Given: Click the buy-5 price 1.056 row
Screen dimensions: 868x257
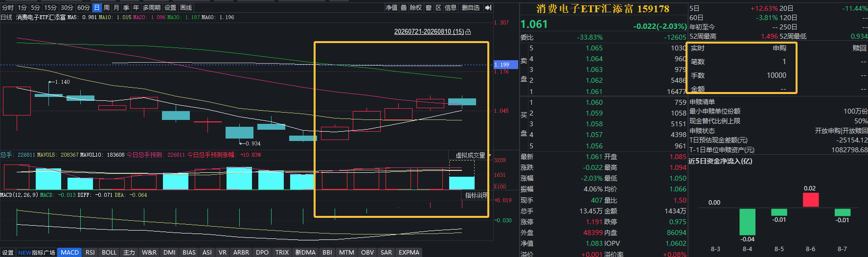Looking at the screenshot, I should 603,146.
